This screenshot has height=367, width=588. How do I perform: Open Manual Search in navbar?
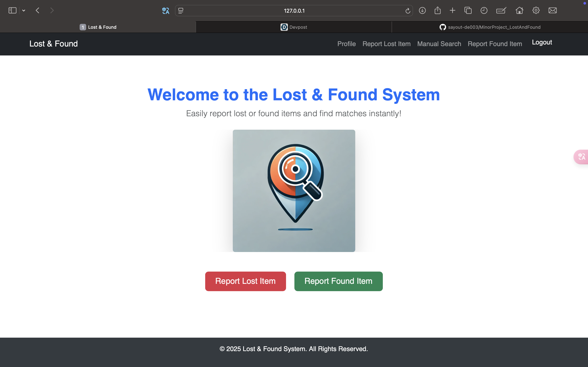[439, 44]
